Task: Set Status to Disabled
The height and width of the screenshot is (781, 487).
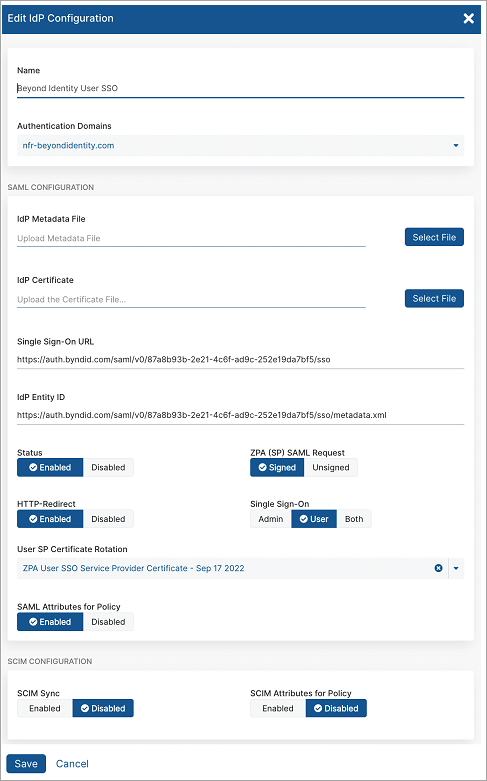Action: point(108,467)
